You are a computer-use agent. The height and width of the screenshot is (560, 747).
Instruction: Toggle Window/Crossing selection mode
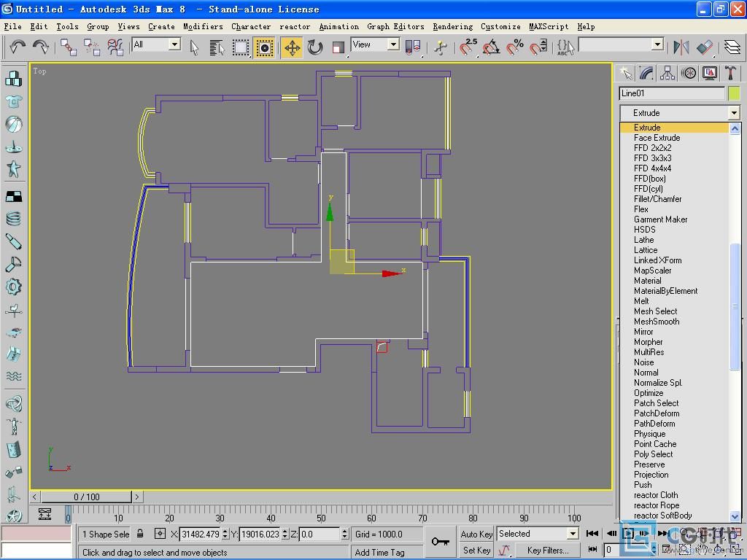coord(264,47)
